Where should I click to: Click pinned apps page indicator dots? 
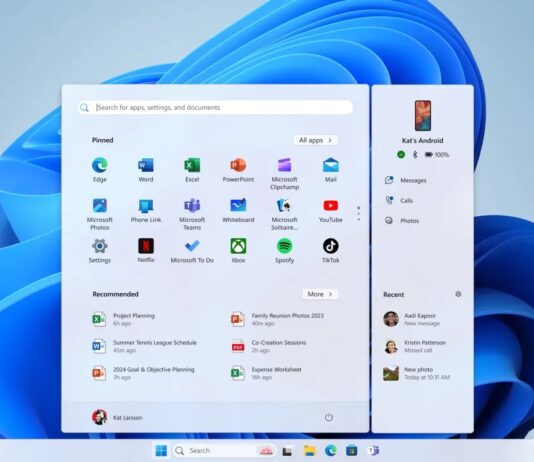coord(359,213)
